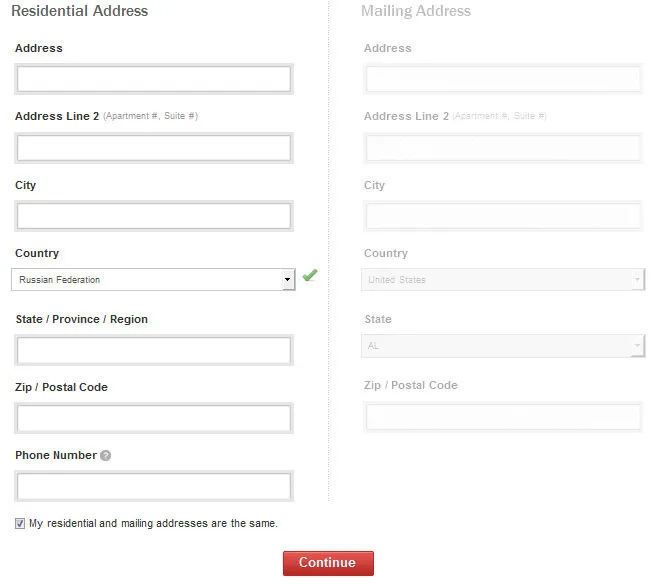Click the red Continue button
This screenshot has width=660, height=584.
click(328, 563)
